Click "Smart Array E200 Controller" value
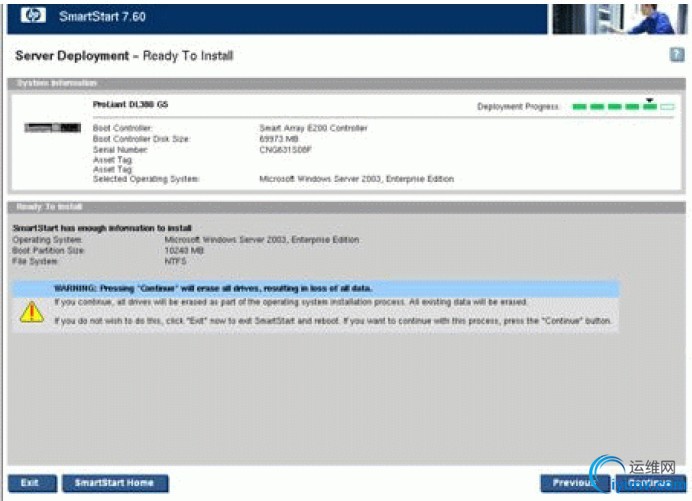692x501 pixels. click(x=313, y=128)
